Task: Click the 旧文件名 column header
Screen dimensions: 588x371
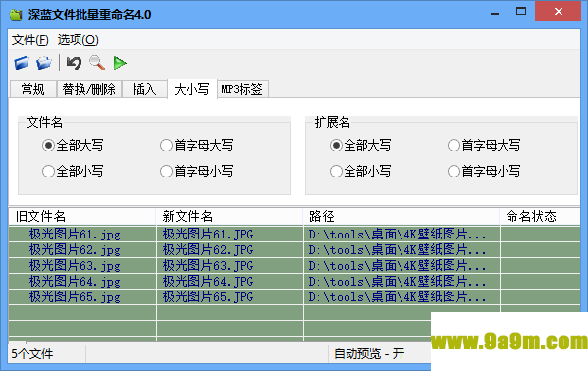Action: (82, 217)
